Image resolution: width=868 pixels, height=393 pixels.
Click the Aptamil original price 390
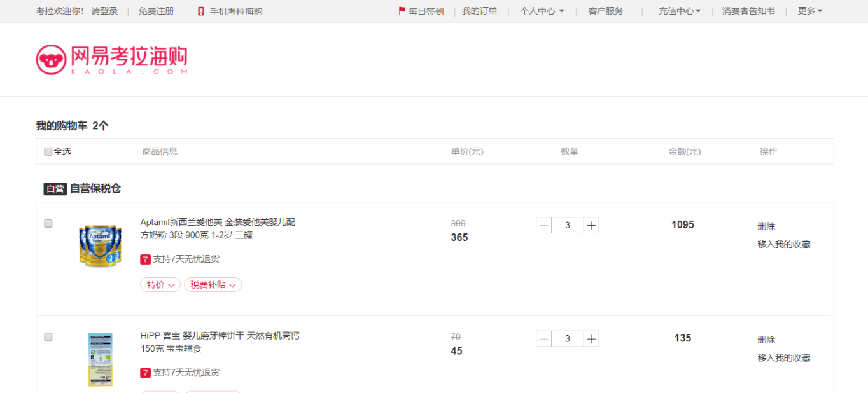(x=458, y=224)
